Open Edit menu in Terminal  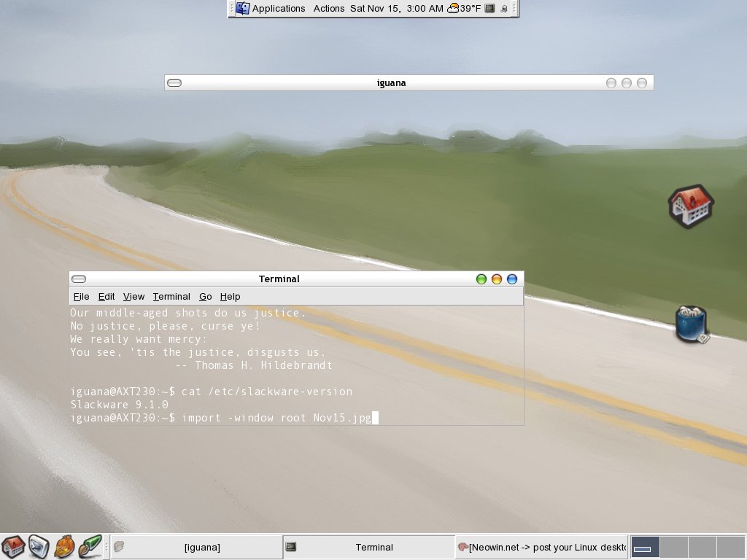107,297
